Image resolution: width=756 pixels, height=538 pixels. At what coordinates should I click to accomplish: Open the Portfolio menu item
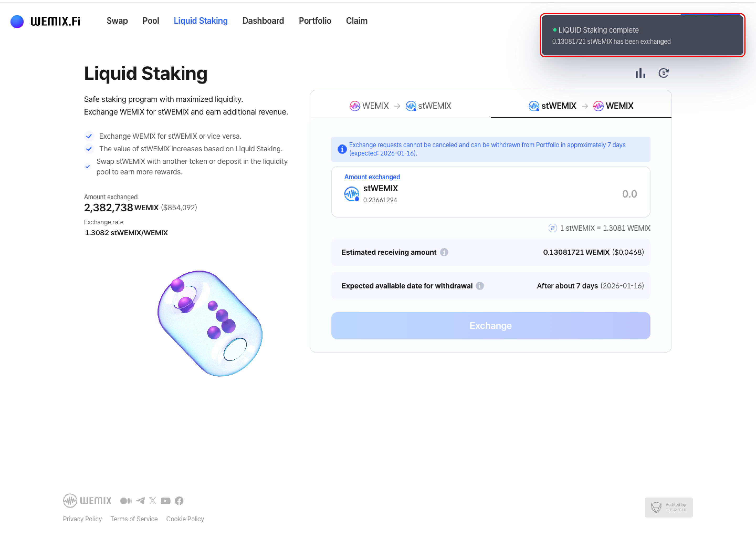click(x=315, y=21)
